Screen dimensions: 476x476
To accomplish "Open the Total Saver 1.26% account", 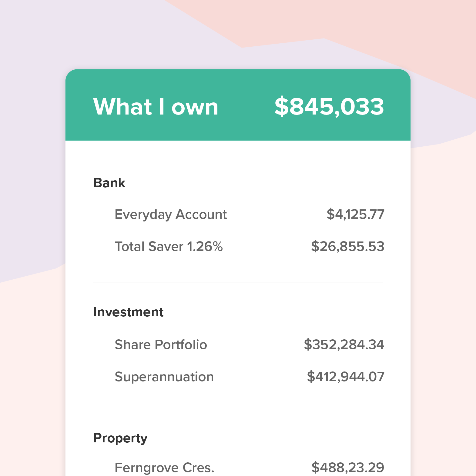I will tap(169, 246).
